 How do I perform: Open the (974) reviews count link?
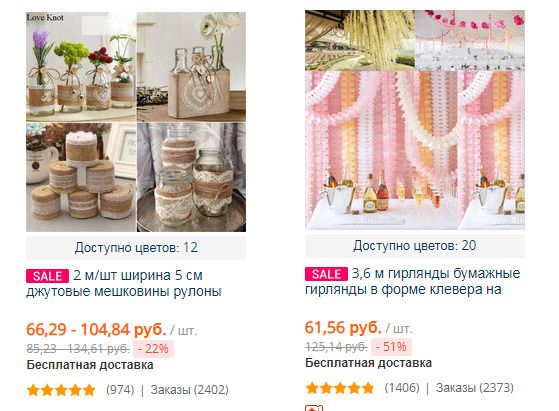120,390
